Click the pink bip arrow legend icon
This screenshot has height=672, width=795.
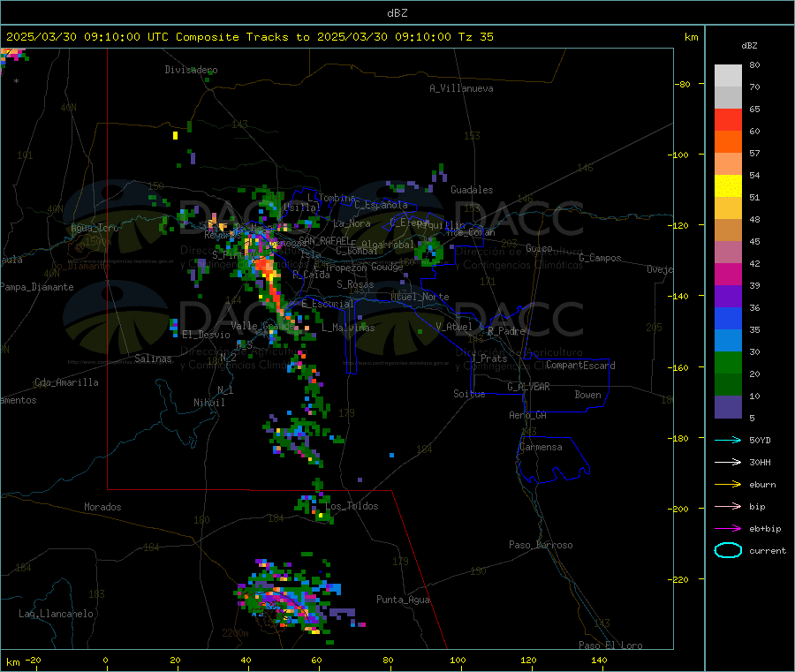728,506
